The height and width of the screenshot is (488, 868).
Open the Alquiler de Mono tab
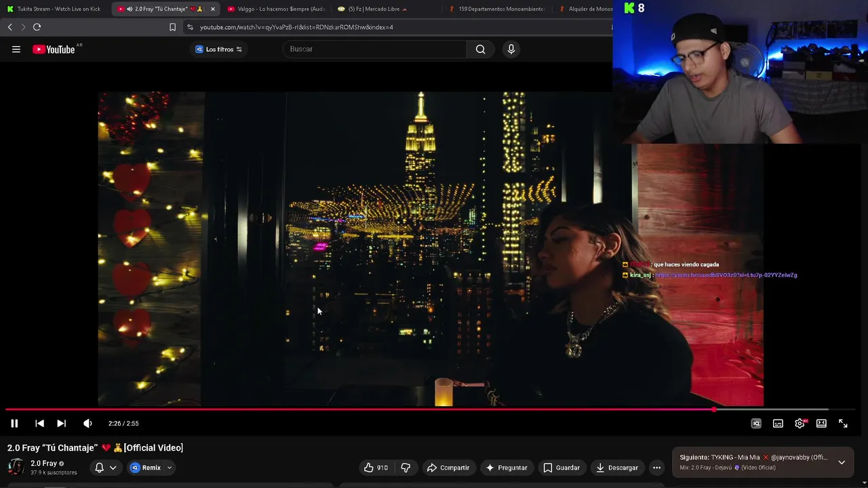585,9
